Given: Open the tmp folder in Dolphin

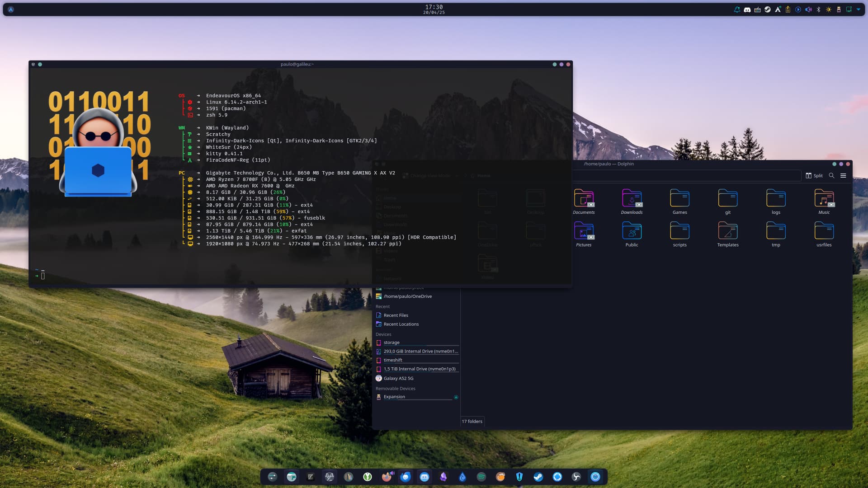Looking at the screenshot, I should tap(776, 234).
